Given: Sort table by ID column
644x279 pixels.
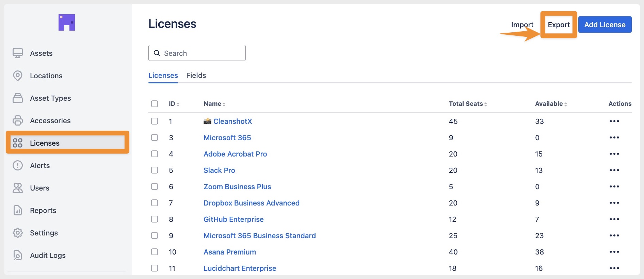Looking at the screenshot, I should tap(174, 104).
